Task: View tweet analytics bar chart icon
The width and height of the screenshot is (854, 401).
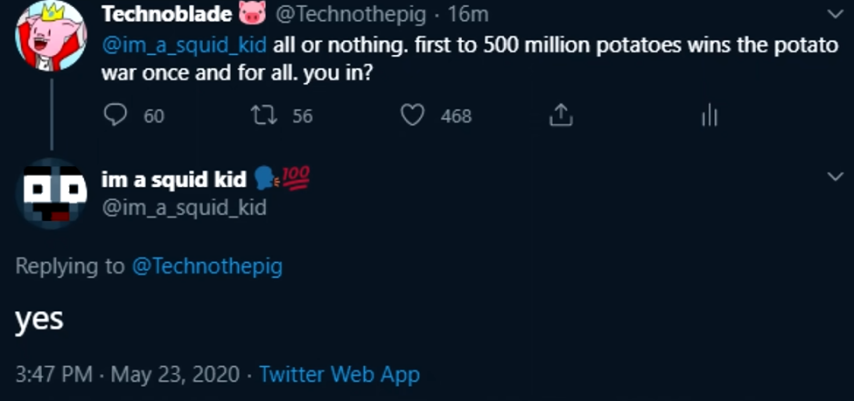Action: pyautogui.click(x=709, y=116)
